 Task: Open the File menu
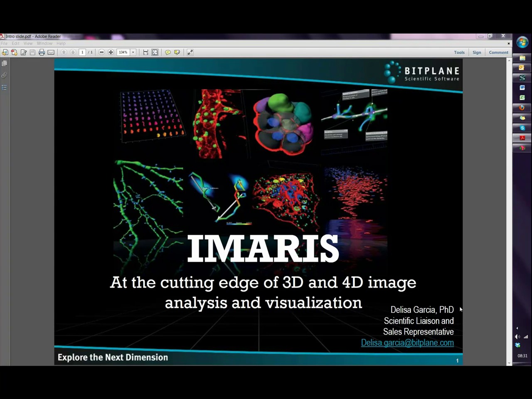click(x=4, y=43)
